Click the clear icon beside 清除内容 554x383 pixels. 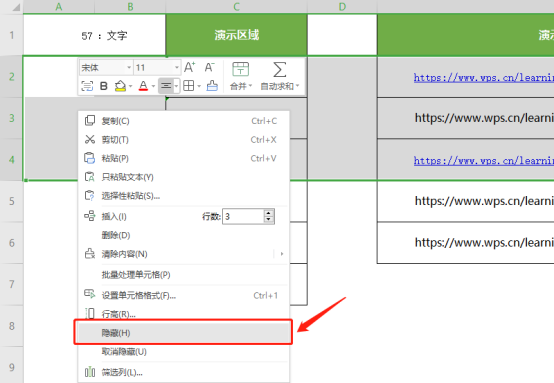(x=90, y=253)
